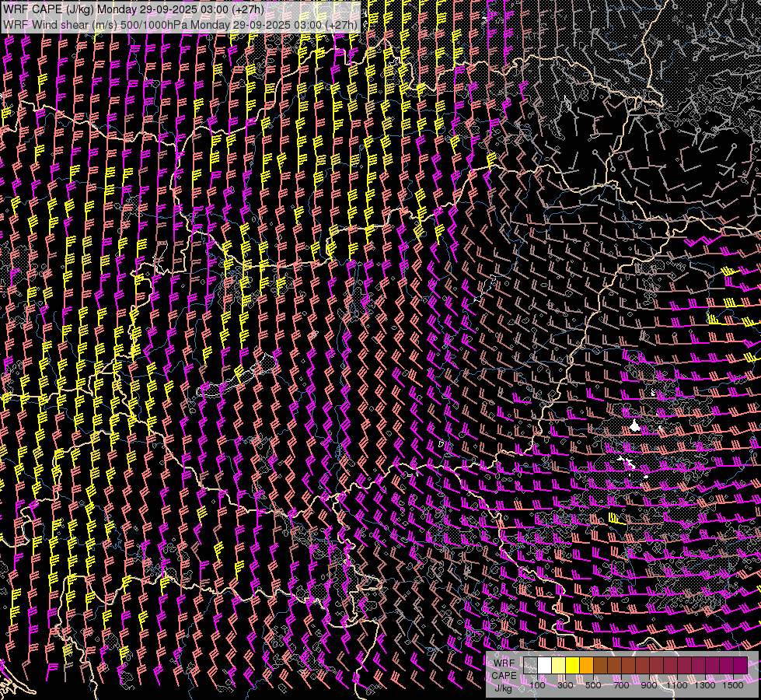Click the last dark purple legend swatch

click(740, 666)
